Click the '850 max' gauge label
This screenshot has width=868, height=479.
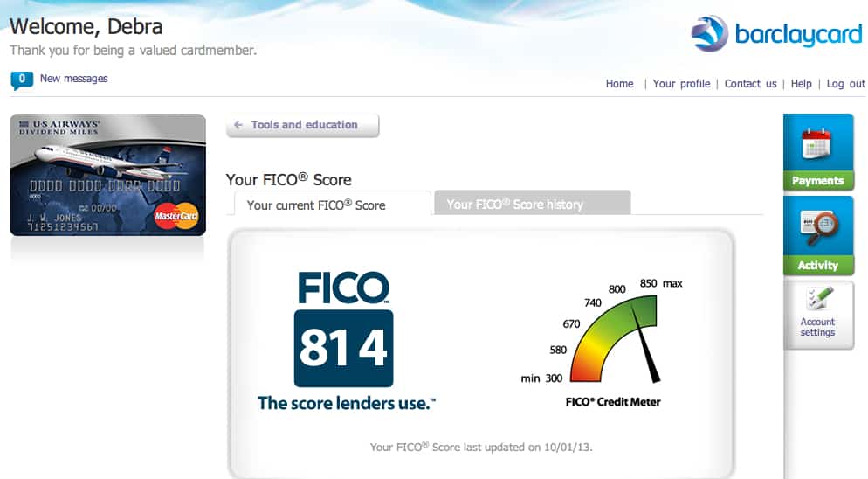tap(661, 283)
